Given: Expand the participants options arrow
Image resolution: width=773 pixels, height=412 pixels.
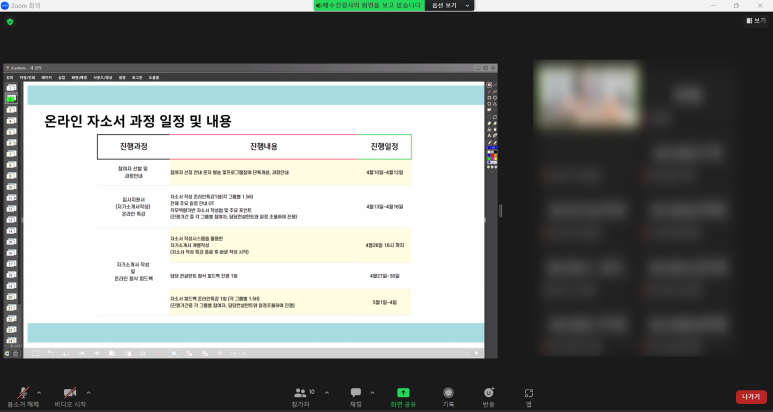Looking at the screenshot, I should pyautogui.click(x=324, y=392).
